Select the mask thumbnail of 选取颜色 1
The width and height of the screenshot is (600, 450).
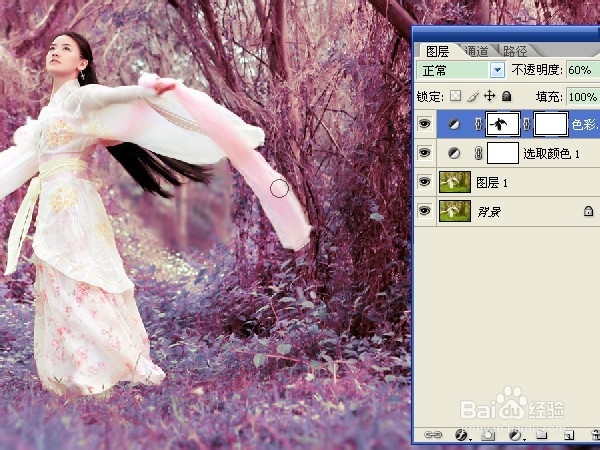[503, 153]
